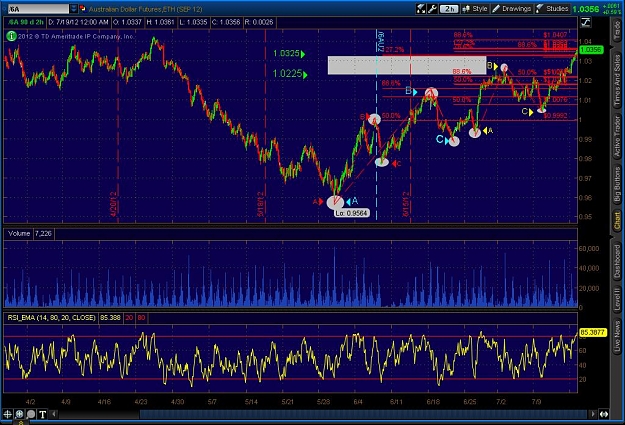Select the Chart side tab
Image resolution: width=625 pixels, height=425 pixels.
617,220
